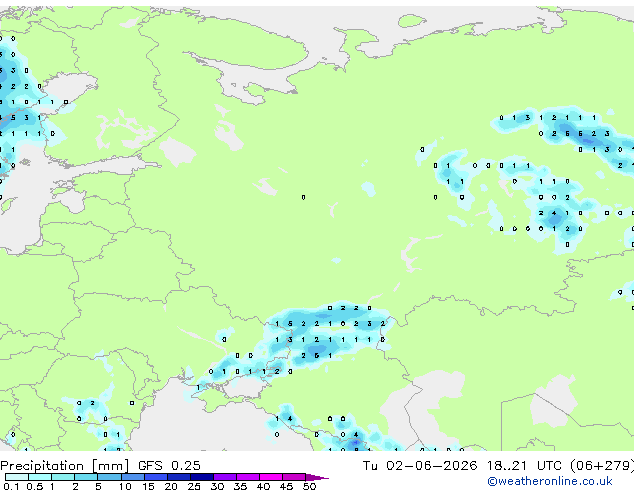Click the legend label "0.1"
Image resolution: width=634 pixels, height=490 pixels.
(11, 486)
